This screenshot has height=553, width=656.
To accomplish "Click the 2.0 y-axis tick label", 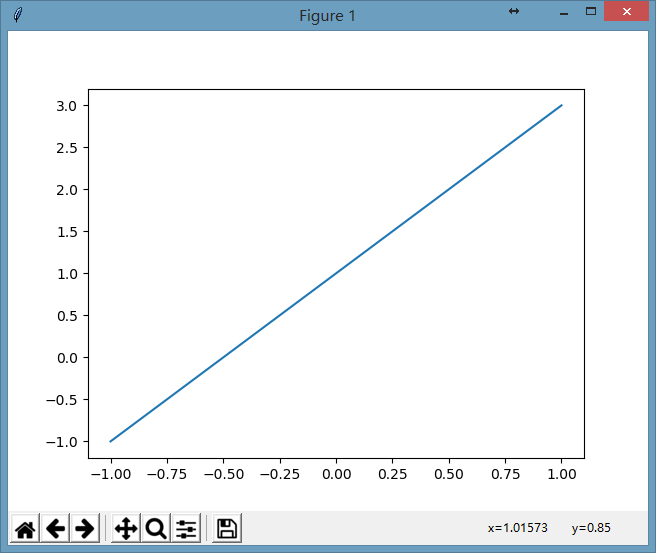I will [67, 190].
